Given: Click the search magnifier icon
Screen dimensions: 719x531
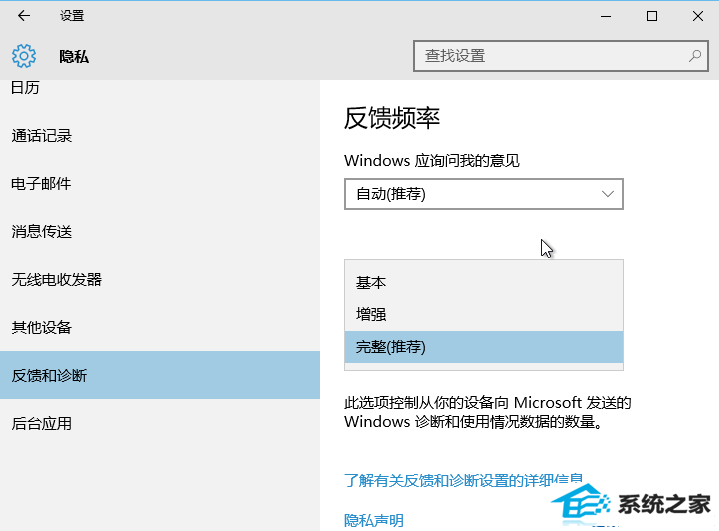Looking at the screenshot, I should click(695, 56).
